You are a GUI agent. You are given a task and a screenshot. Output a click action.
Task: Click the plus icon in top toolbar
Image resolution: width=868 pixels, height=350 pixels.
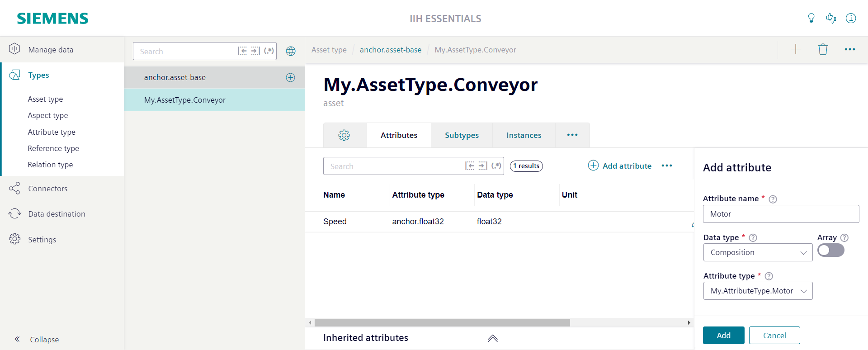click(x=796, y=49)
